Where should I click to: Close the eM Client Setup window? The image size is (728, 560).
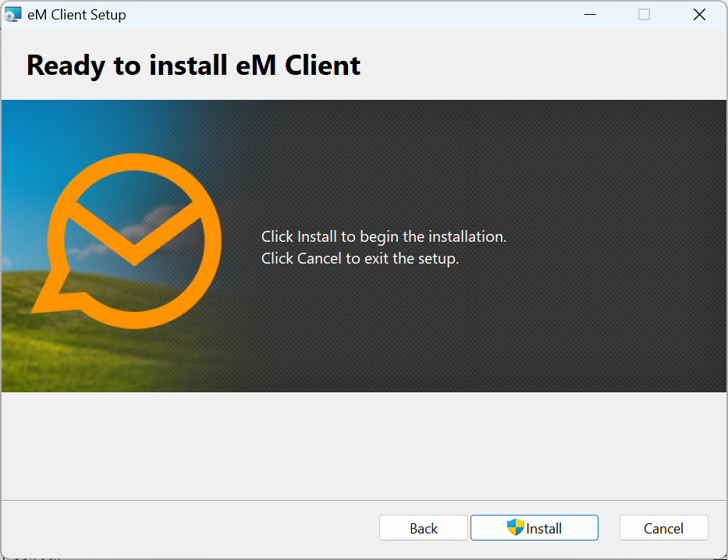point(699,14)
